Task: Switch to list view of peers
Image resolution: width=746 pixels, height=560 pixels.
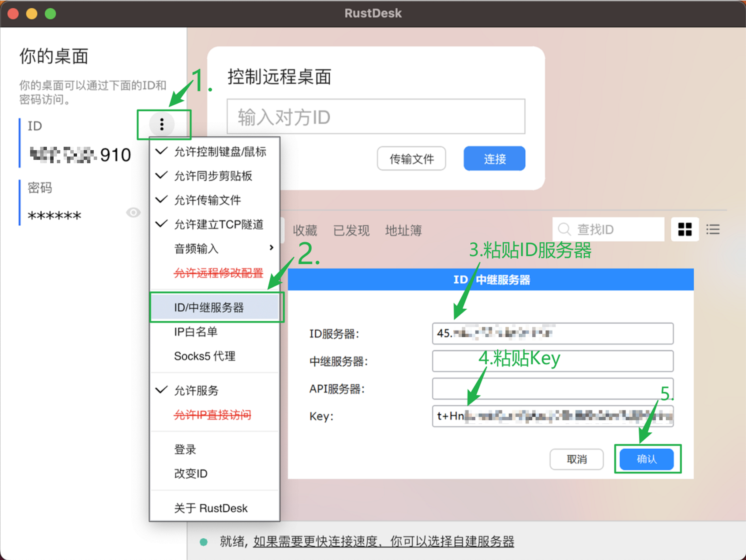Action: click(713, 229)
